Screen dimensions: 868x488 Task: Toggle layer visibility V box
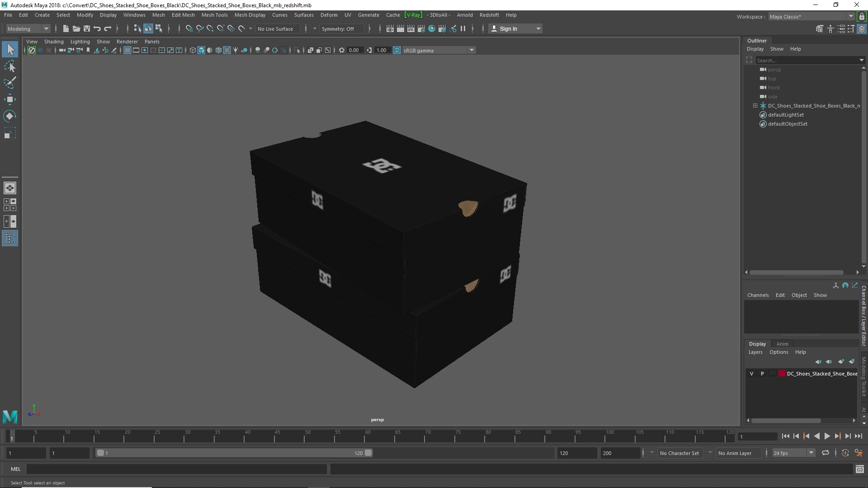[x=752, y=374]
